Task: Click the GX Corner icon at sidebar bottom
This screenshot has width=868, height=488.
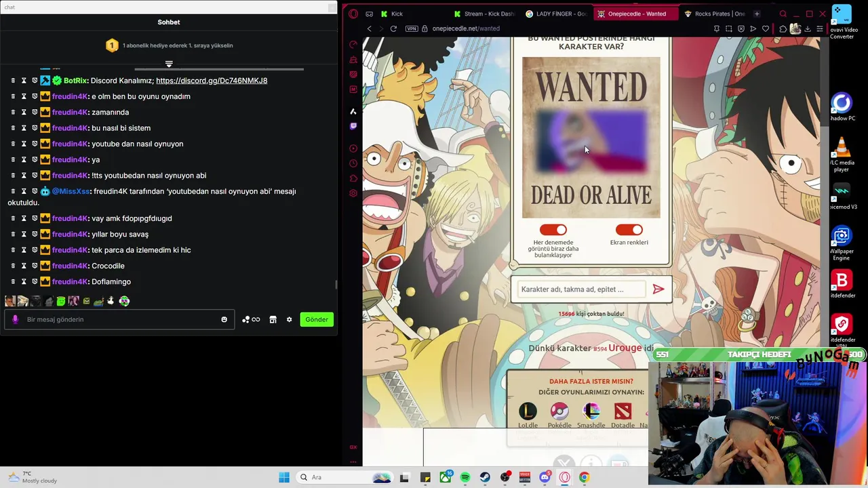Action: coord(353,447)
